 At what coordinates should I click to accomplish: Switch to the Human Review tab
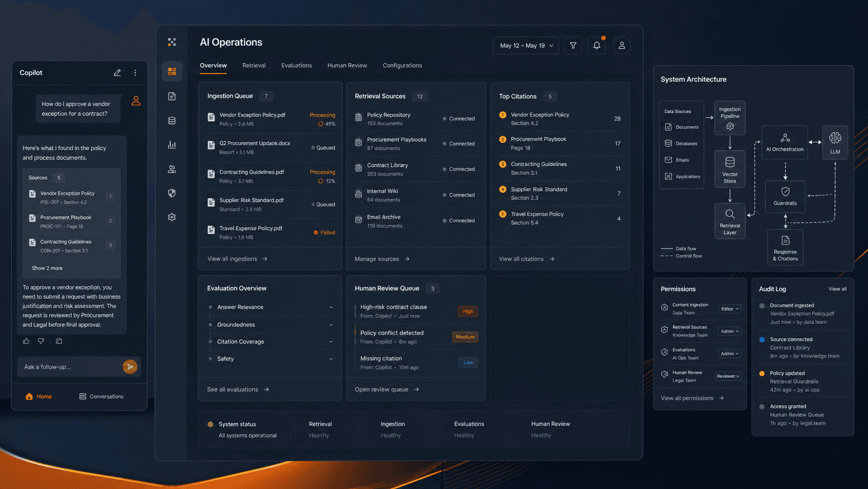[347, 65]
